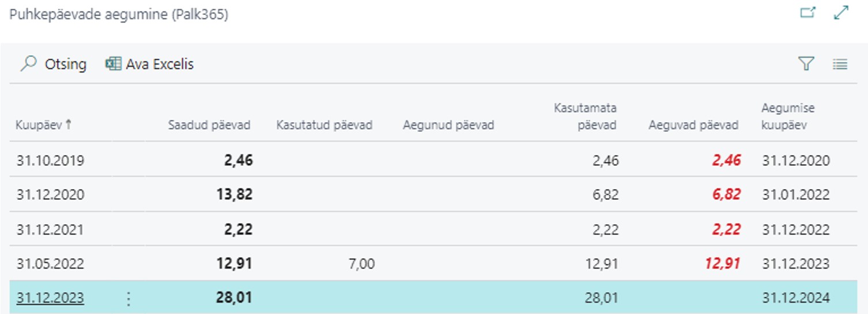Click the Kasutatud päevad column header
The image size is (868, 314).
(324, 125)
